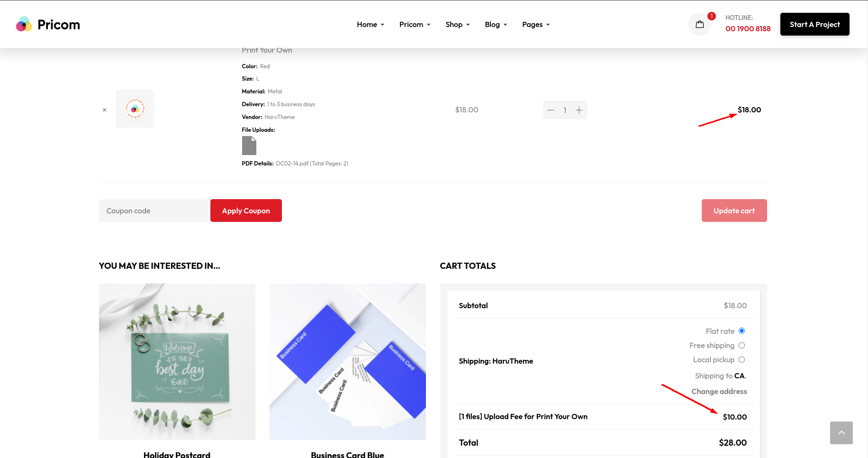This screenshot has height=458, width=868.
Task: Open the product thumbnail in the cart row
Action: pos(135,109)
